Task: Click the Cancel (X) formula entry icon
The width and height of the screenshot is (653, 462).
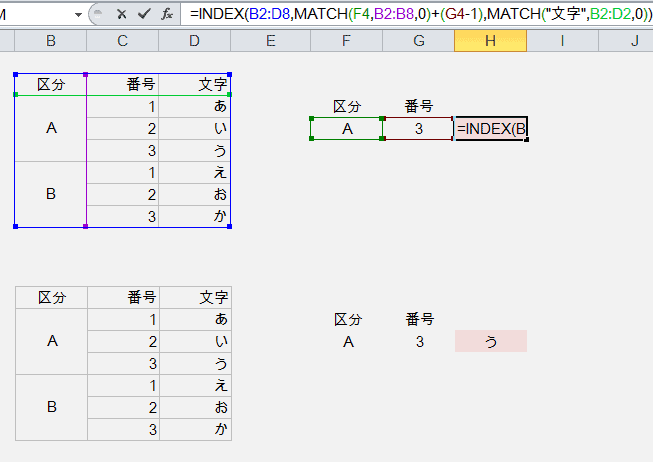Action: 121,15
